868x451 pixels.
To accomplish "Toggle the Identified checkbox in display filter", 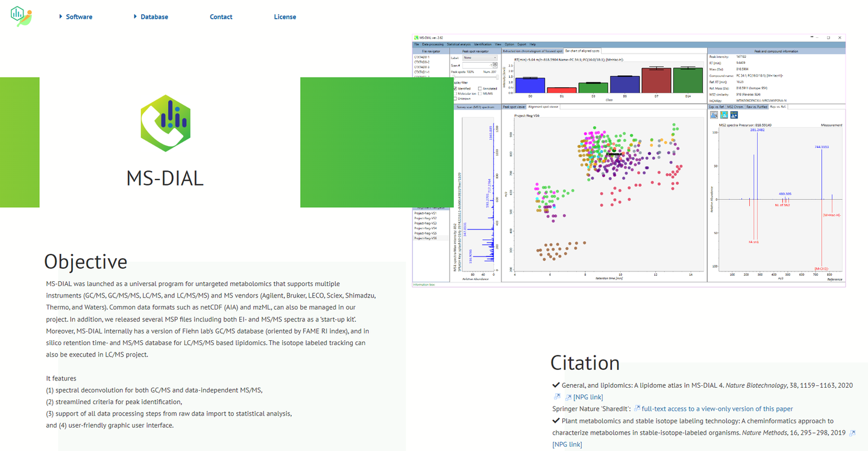I will pyautogui.click(x=455, y=89).
